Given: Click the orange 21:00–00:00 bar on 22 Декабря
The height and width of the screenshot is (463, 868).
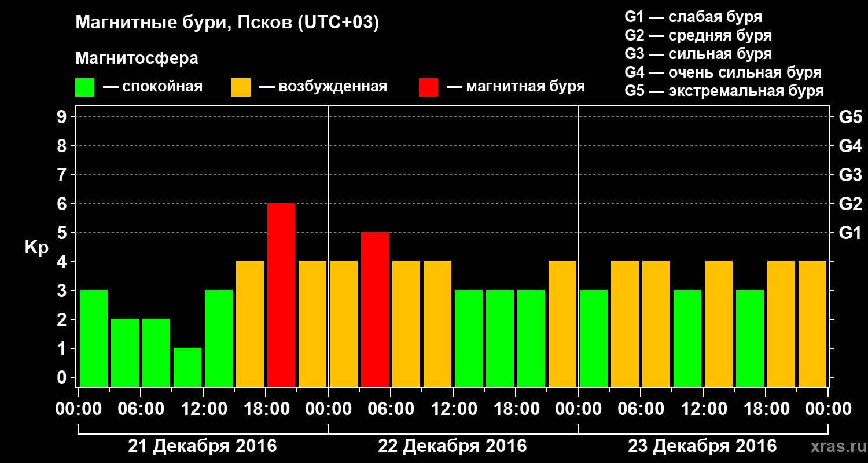Looking at the screenshot, I should [x=562, y=324].
